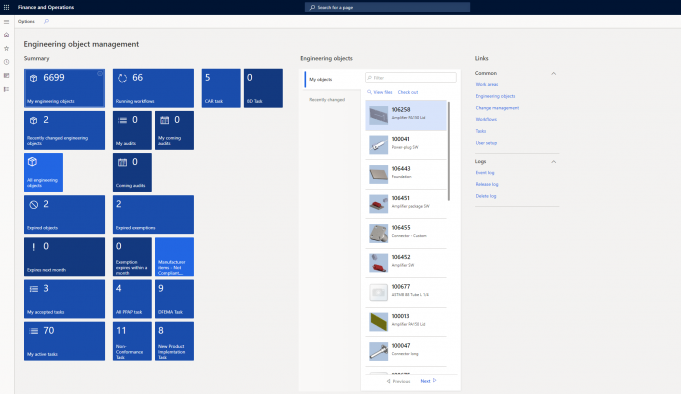Image resolution: width=681 pixels, height=394 pixels.
Task: Switch to the My objects tab
Action: (333, 79)
